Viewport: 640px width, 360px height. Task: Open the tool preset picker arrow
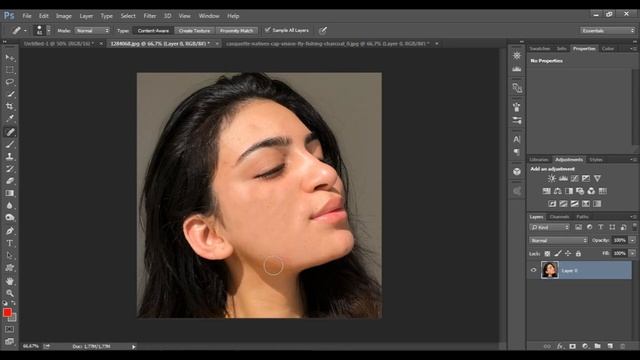point(25,31)
